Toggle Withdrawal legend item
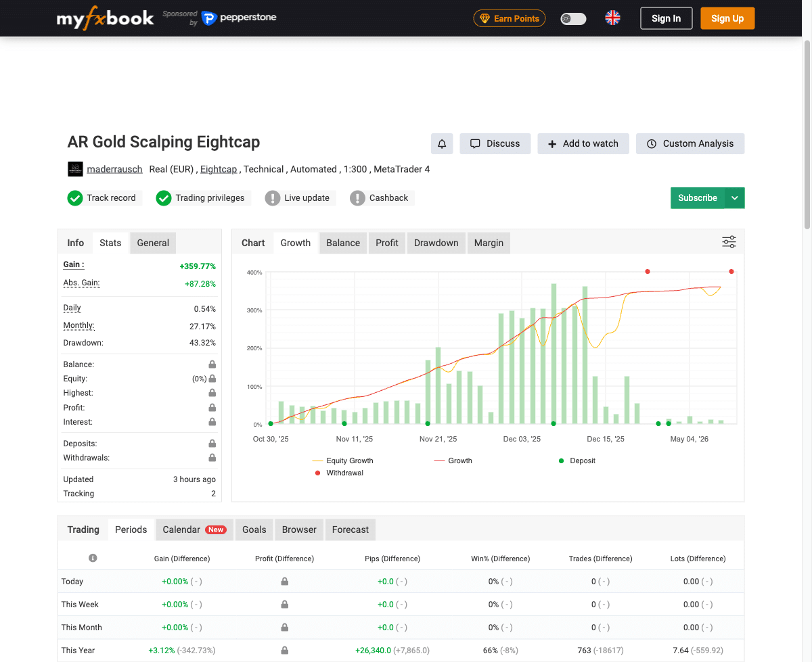 pos(339,473)
